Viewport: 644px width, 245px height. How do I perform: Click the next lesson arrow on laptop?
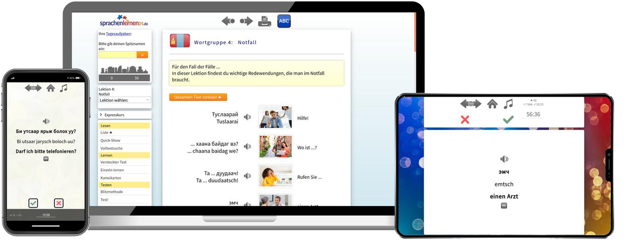246,21
